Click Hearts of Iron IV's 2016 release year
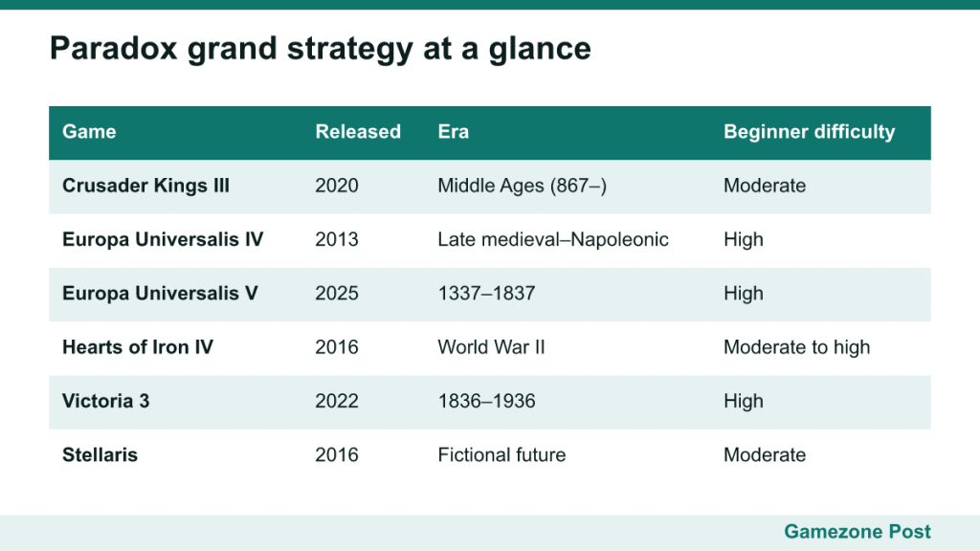Viewport: 980px width, 551px height. click(x=337, y=346)
